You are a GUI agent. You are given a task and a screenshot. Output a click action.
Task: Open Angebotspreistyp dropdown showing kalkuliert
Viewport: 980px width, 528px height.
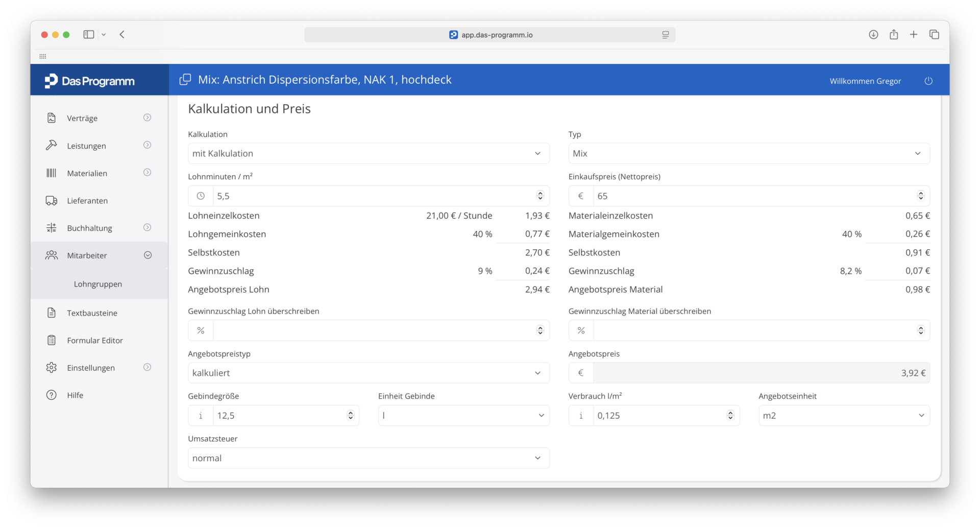(x=369, y=373)
